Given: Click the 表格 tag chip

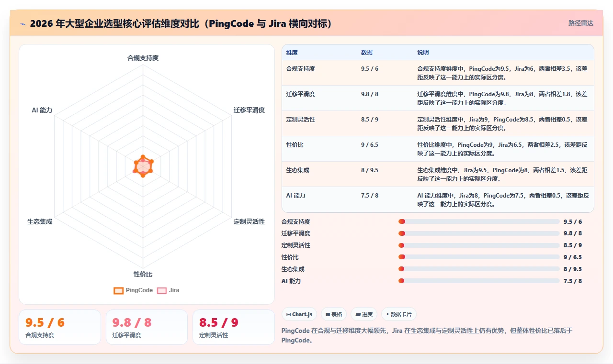Looking at the screenshot, I should point(334,314).
